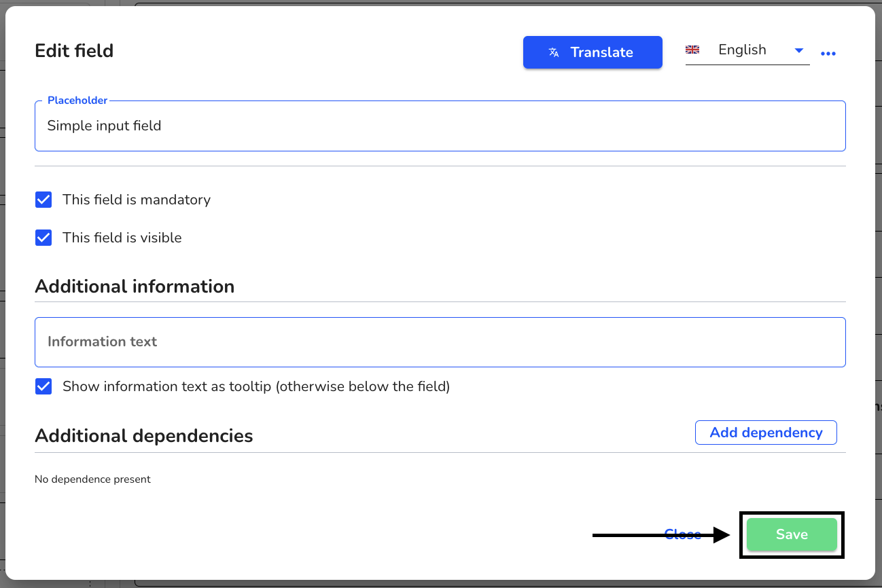Uncheck the This field is mandatory checkbox
The image size is (882, 588).
[x=43, y=200]
